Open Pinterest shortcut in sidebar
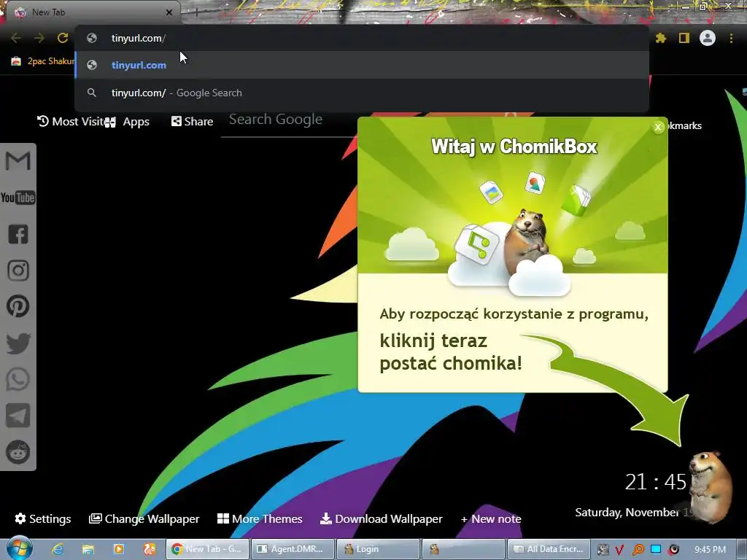The height and width of the screenshot is (560, 747). coord(18,306)
